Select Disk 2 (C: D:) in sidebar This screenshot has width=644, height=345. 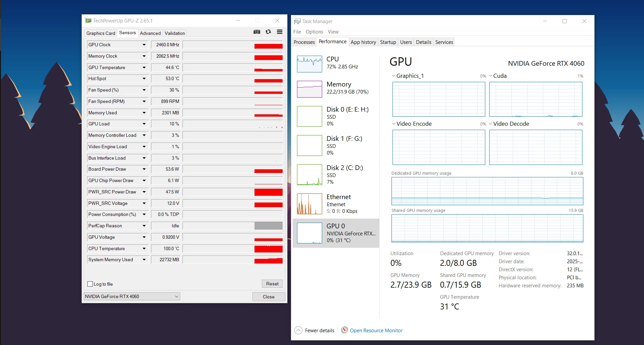pos(336,175)
